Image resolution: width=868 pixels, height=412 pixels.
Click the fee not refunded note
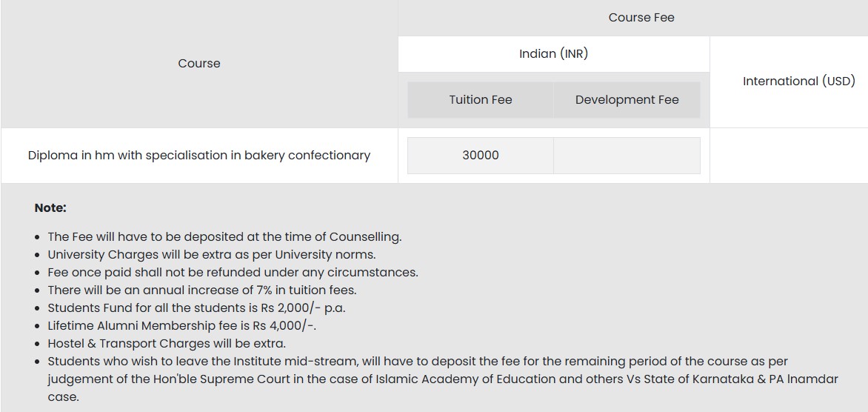pyautogui.click(x=233, y=273)
